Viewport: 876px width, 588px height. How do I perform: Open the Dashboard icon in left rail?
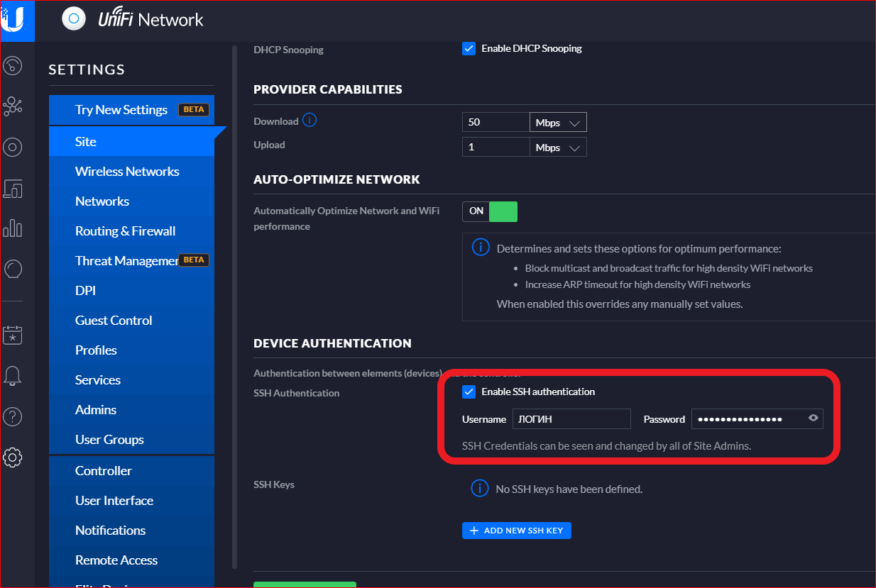click(x=13, y=66)
